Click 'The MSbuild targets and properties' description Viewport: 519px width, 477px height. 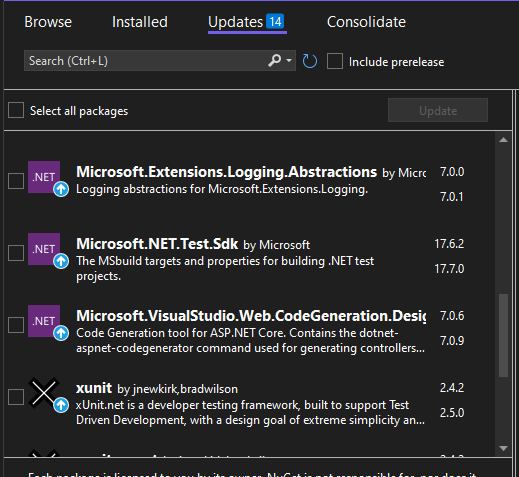click(225, 269)
